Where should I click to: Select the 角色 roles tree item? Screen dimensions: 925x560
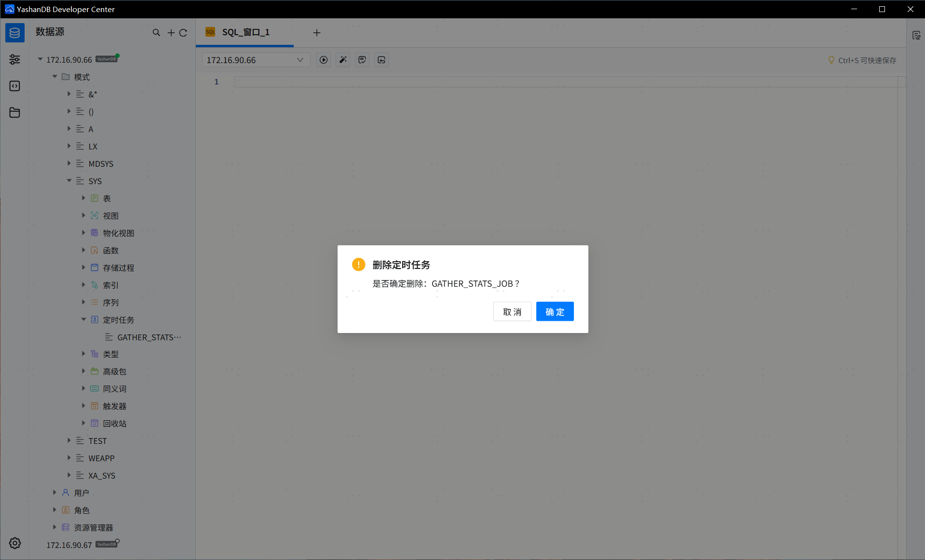[x=82, y=510]
